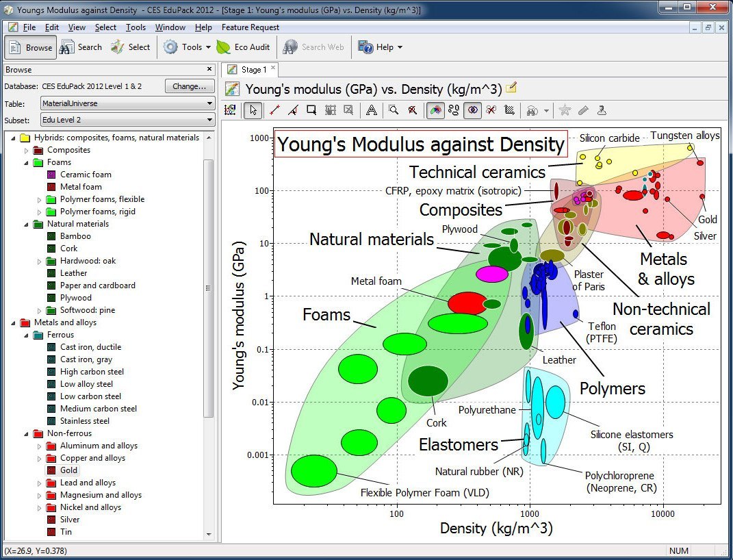Toggle family envelopes display icon
Viewport: 733px width, 560px height.
(x=435, y=110)
